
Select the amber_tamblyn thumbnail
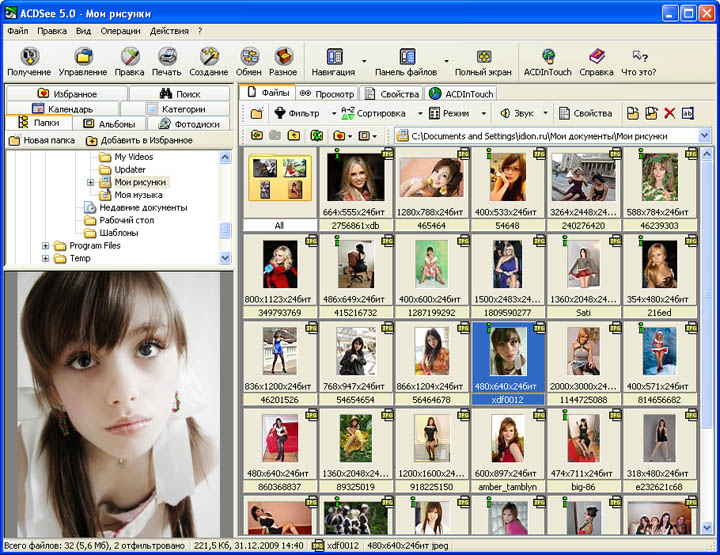tap(507, 452)
